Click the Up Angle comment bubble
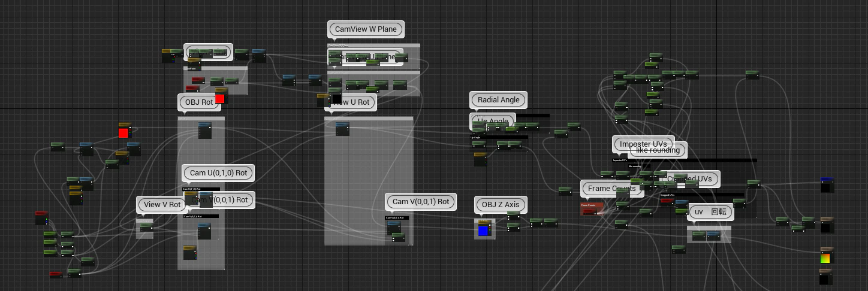 [x=493, y=121]
